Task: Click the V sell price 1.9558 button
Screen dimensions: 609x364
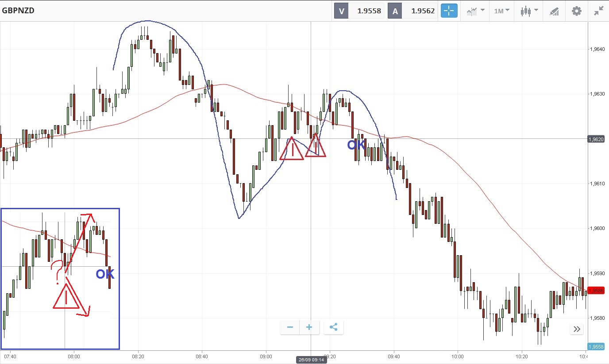Action: click(x=359, y=11)
